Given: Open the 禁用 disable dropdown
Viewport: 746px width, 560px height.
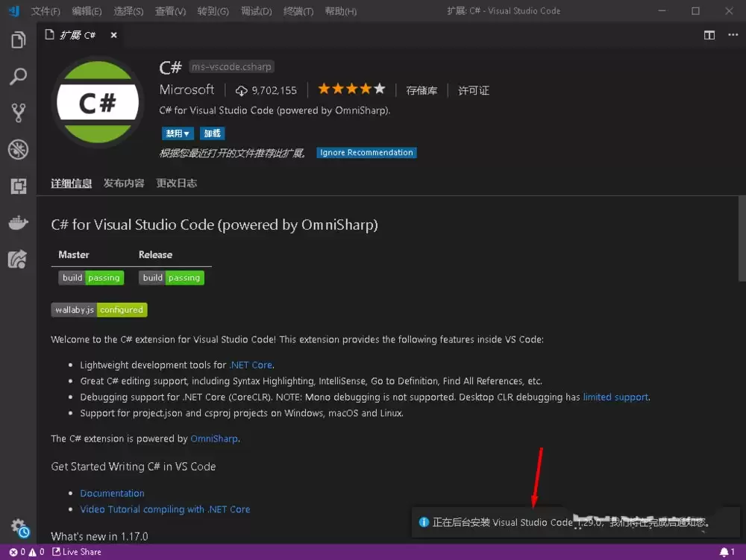Looking at the screenshot, I should pos(178,133).
